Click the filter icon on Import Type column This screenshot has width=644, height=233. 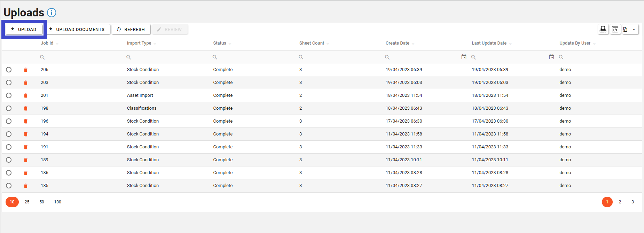coord(155,43)
